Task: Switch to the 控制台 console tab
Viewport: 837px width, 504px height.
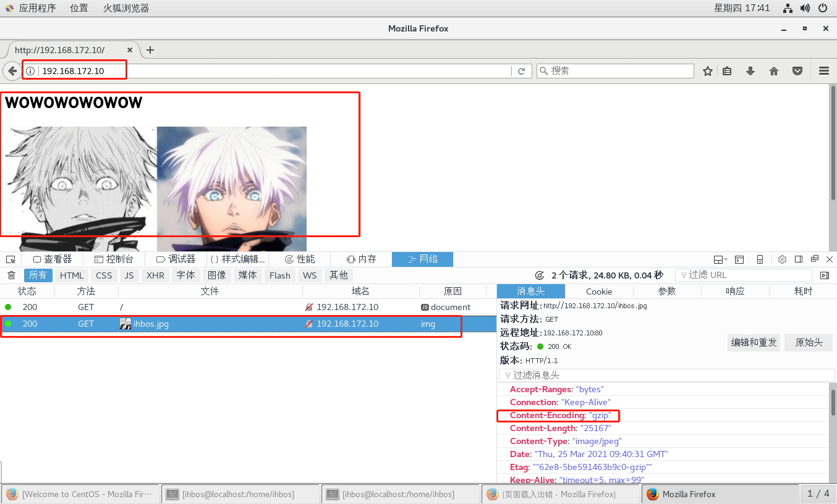Action: [113, 259]
